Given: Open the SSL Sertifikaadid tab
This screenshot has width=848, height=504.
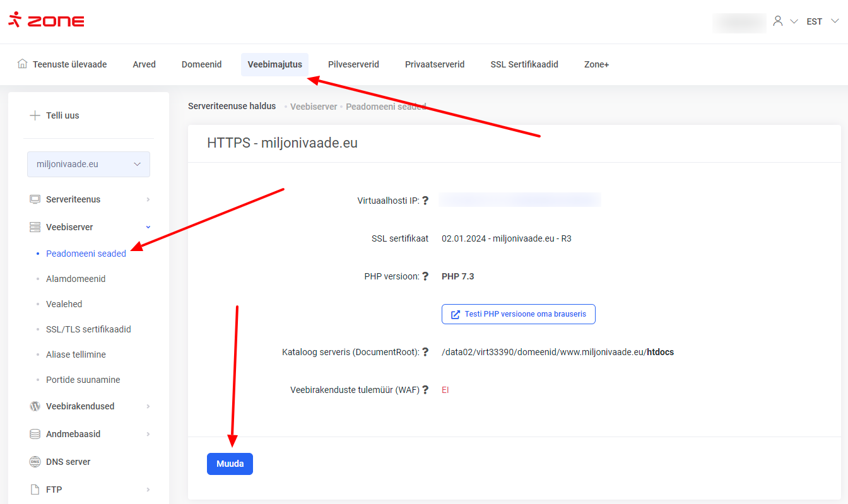Looking at the screenshot, I should tap(524, 64).
